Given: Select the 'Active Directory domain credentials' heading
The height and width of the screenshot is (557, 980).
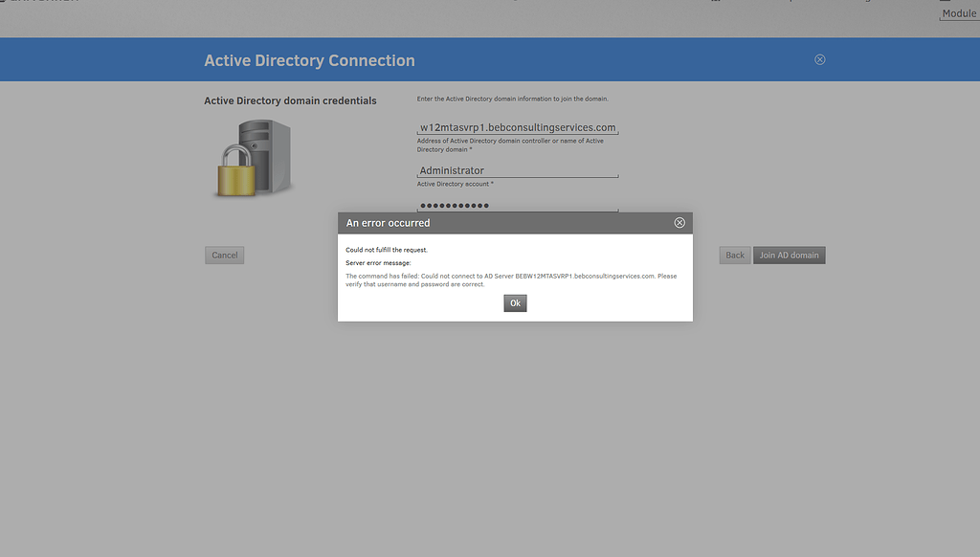Looking at the screenshot, I should click(290, 100).
